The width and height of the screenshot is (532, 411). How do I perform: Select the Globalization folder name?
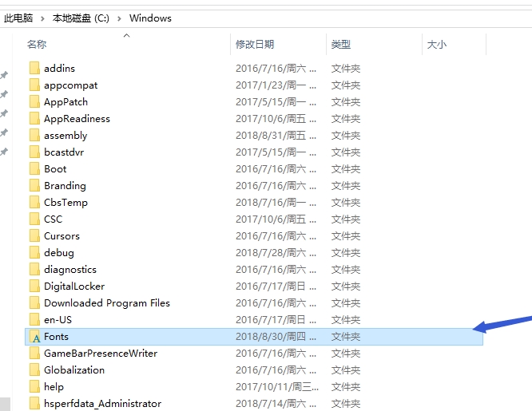74,370
